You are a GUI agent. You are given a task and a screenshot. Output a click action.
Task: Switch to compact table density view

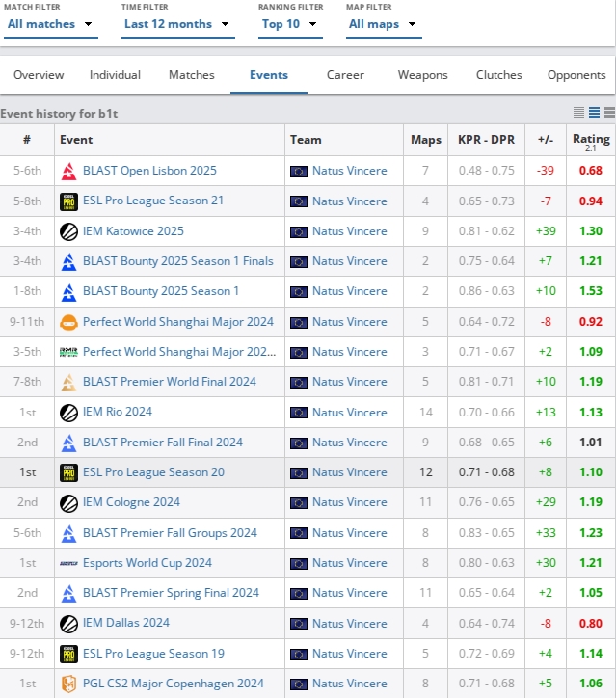point(578,112)
